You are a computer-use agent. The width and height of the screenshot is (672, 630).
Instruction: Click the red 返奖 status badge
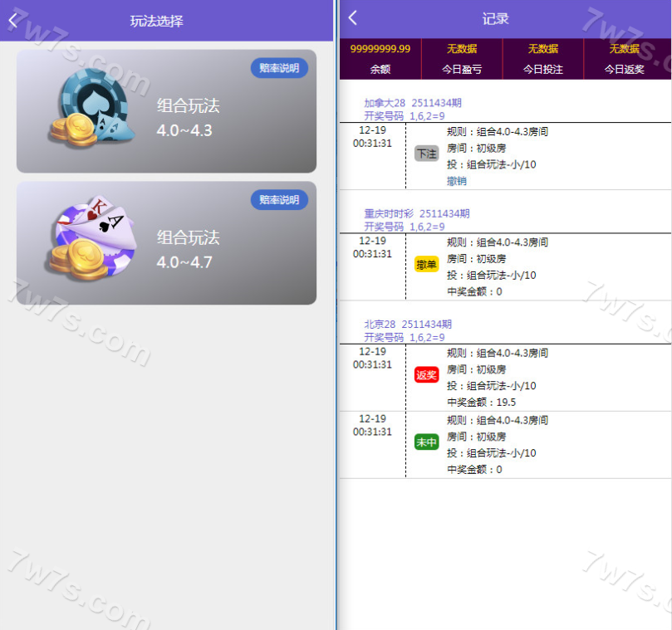pyautogui.click(x=426, y=375)
